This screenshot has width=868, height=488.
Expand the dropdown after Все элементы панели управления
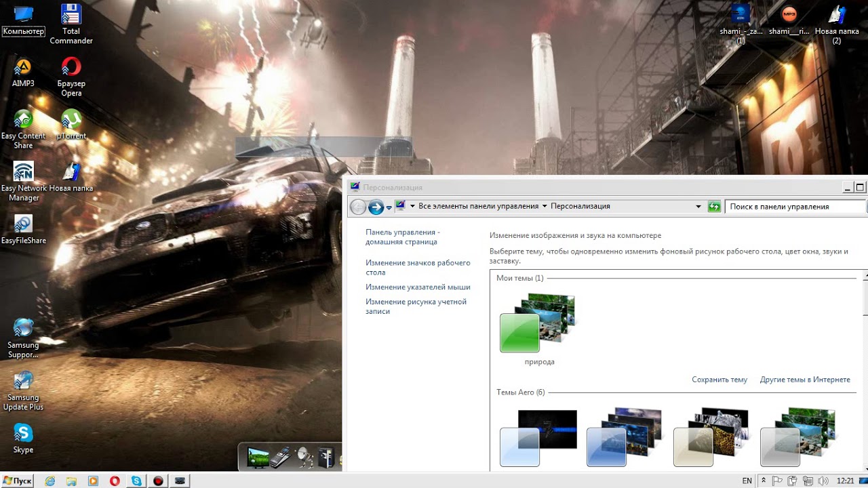[x=545, y=206]
